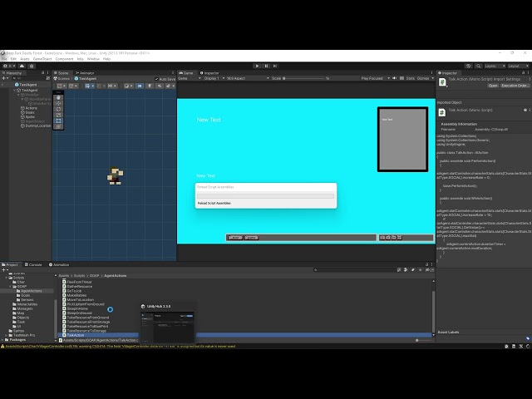
Task: Open the Assets menu
Action: pos(24,59)
